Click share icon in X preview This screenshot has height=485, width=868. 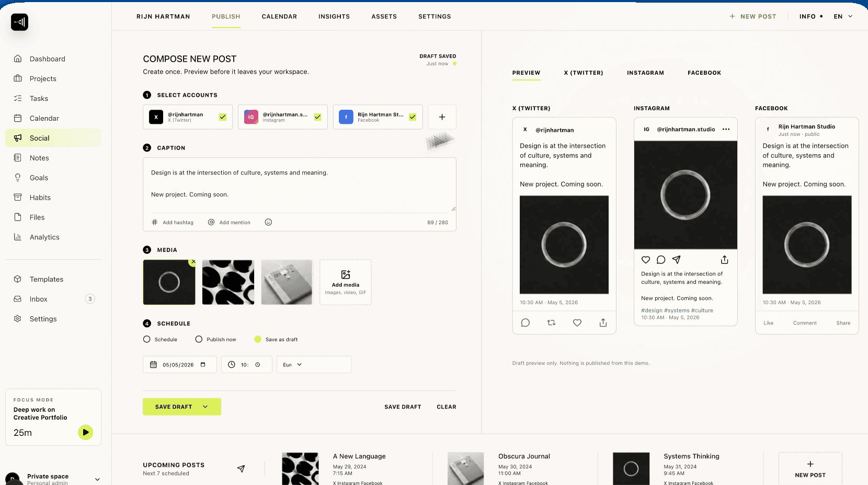(x=603, y=323)
